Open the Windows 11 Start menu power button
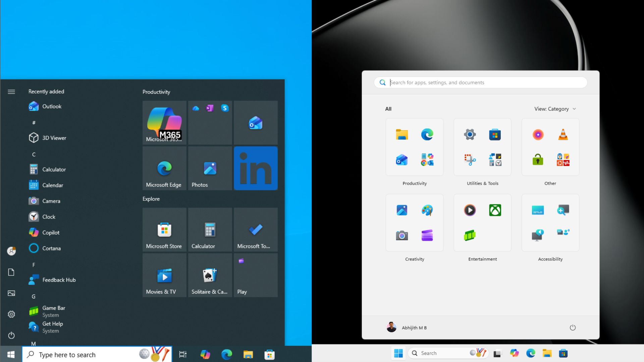This screenshot has width=644, height=362. coord(573,327)
